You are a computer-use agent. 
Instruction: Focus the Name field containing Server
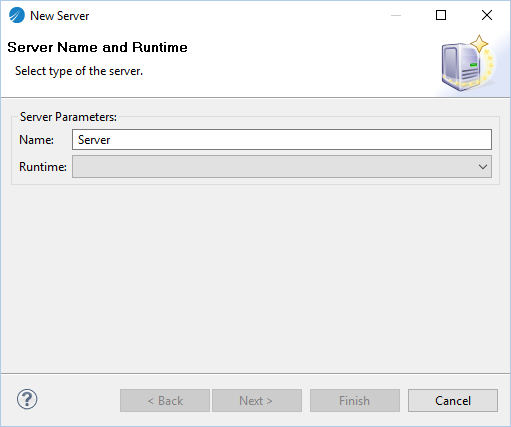(282, 140)
